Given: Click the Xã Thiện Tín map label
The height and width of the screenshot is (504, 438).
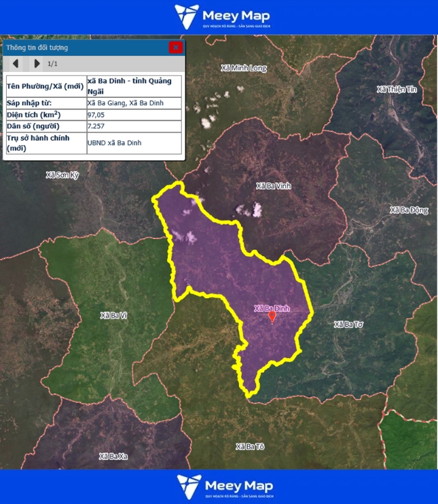Looking at the screenshot, I should point(396,90).
